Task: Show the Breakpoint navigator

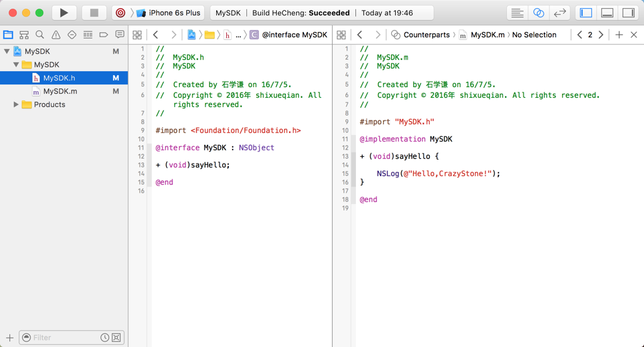Action: pyautogui.click(x=104, y=35)
